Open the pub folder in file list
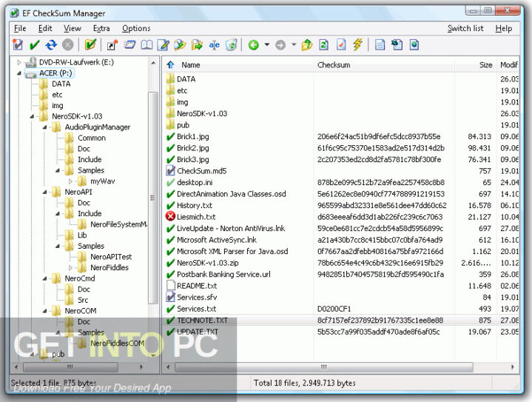The width and height of the screenshot is (532, 402). tap(183, 125)
